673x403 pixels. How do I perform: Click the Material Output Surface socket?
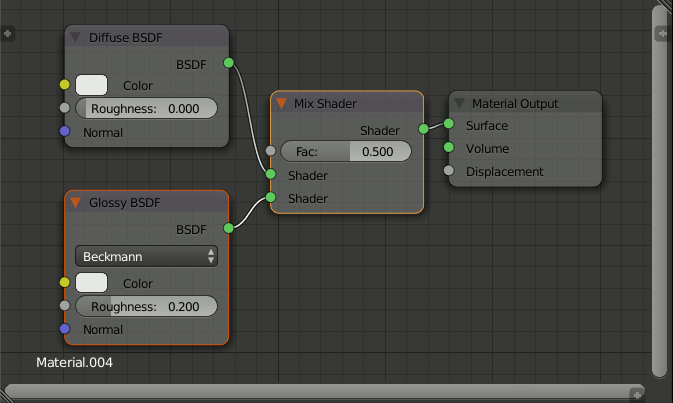tap(448, 125)
